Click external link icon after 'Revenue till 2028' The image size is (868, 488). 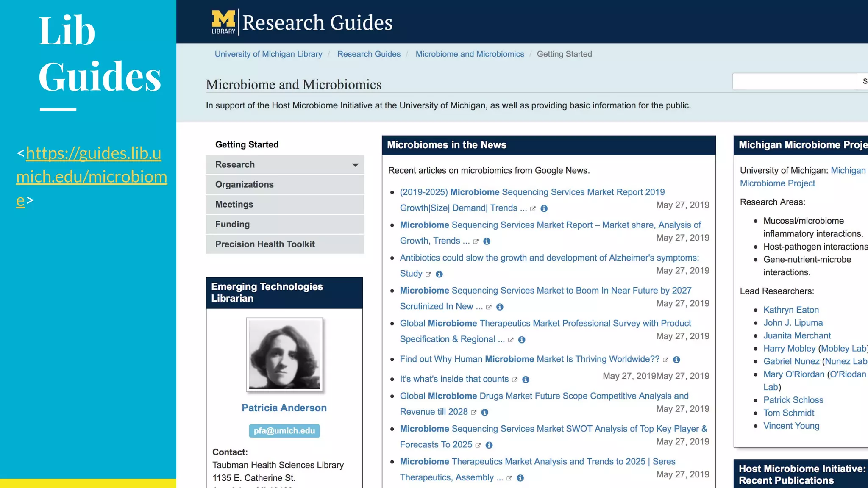pos(473,413)
